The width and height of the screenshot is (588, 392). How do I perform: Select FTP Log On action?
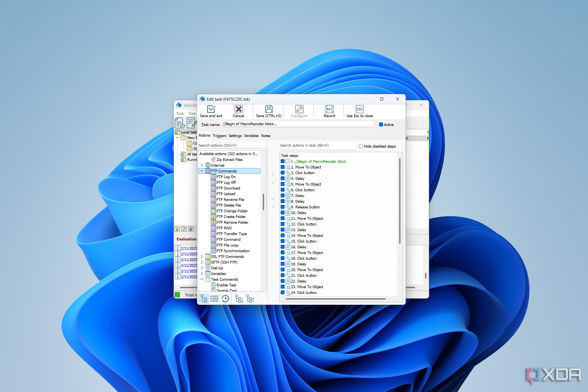pyautogui.click(x=226, y=177)
